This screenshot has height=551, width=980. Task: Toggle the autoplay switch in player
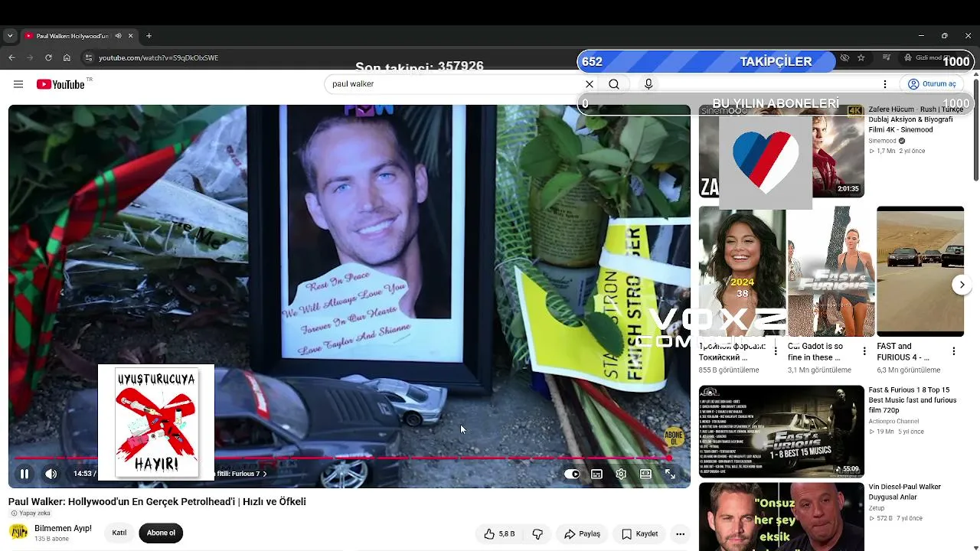[x=572, y=474]
